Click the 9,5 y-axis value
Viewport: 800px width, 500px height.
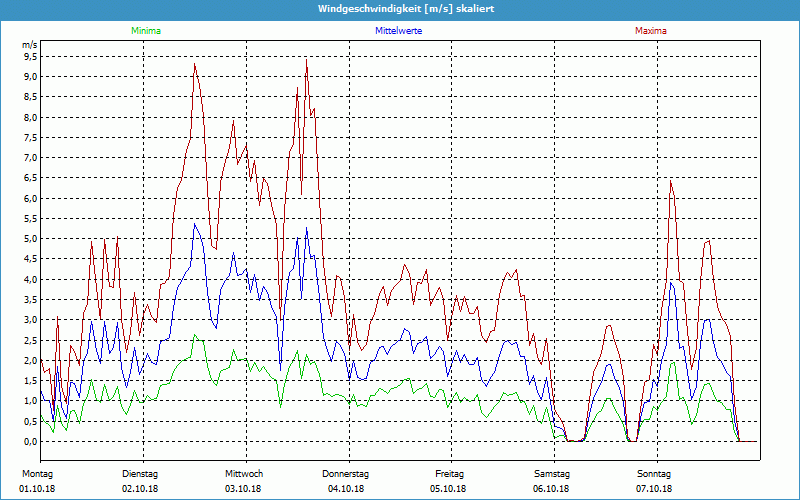click(31, 57)
